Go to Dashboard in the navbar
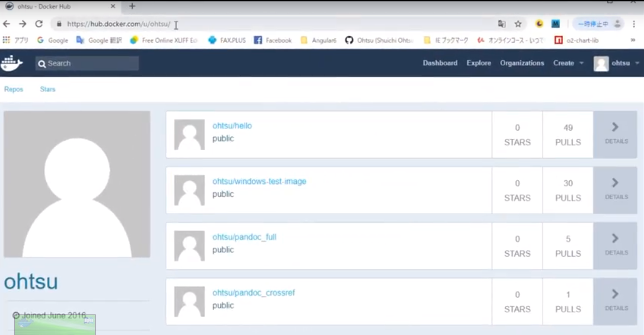Screen dimensions: 644x335 pos(440,63)
